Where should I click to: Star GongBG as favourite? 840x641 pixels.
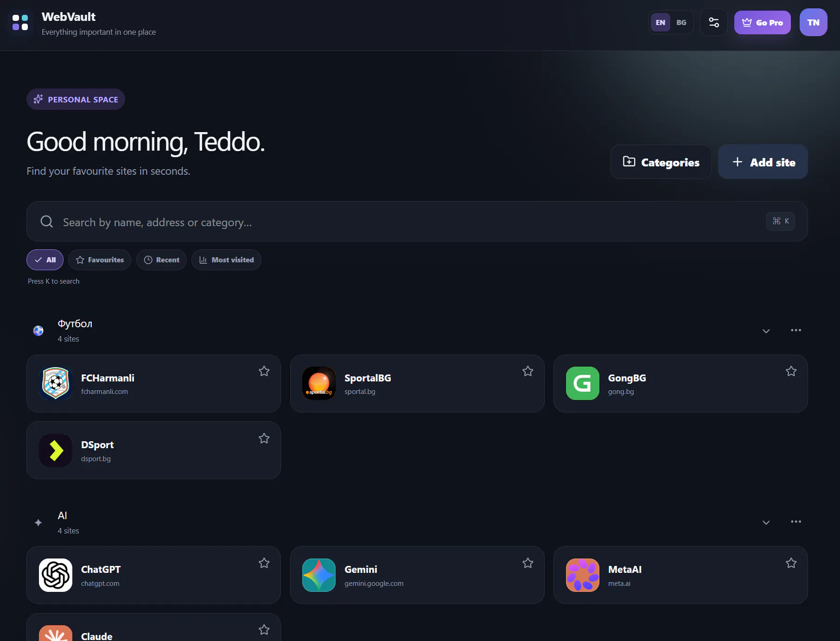click(x=791, y=371)
